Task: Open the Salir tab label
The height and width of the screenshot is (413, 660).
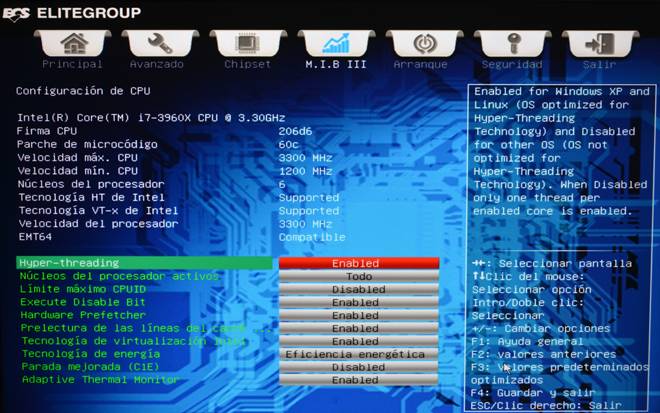Action: click(599, 64)
